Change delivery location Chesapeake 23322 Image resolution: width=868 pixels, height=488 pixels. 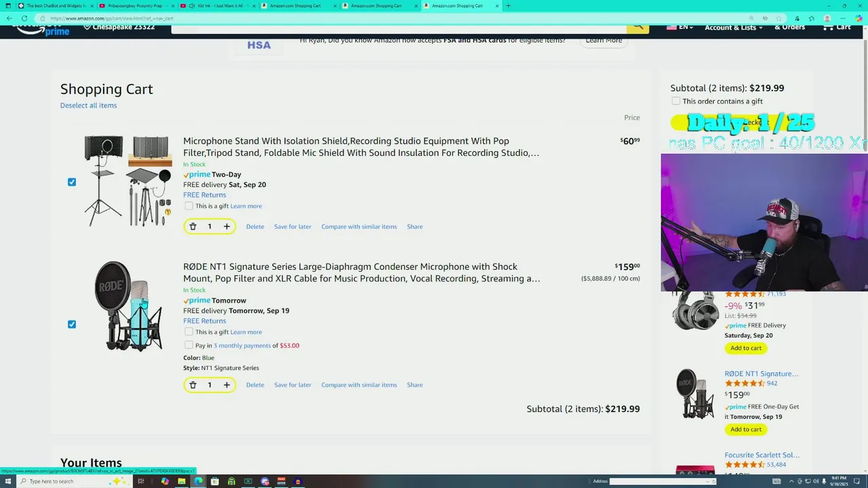(119, 27)
